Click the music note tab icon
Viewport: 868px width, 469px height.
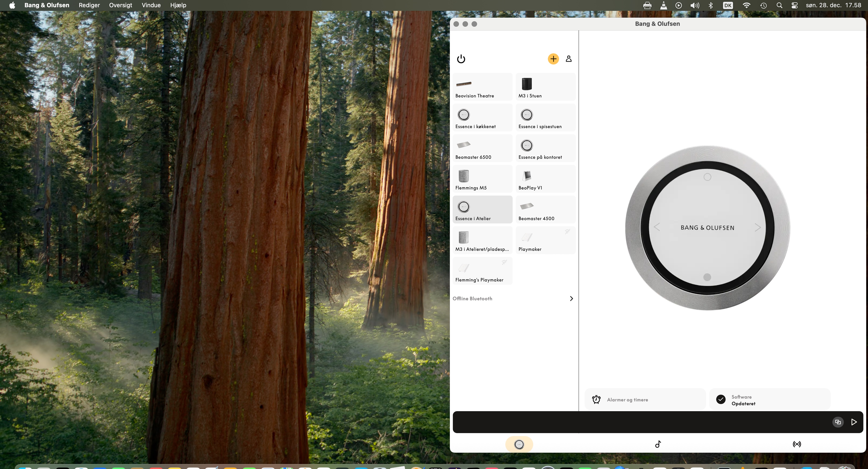[658, 444]
